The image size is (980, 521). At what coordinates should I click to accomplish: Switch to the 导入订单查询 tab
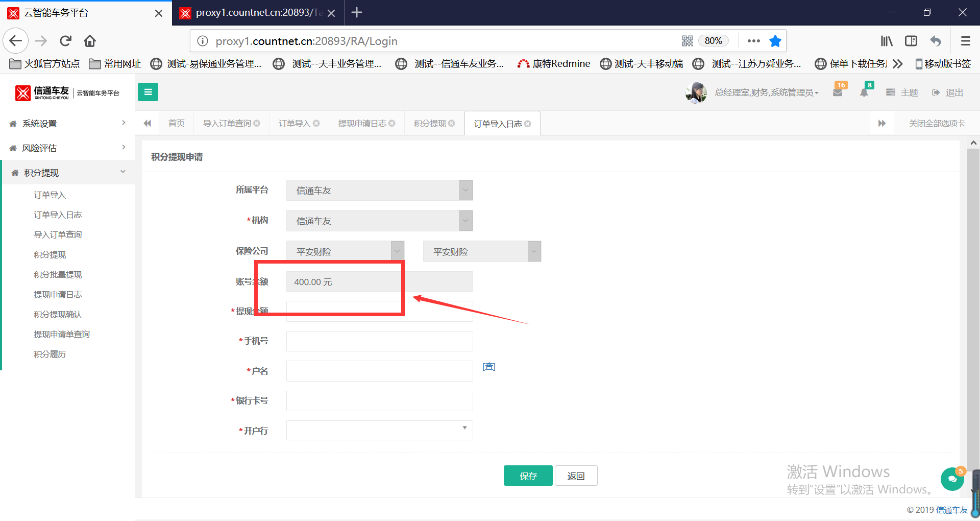tap(227, 124)
